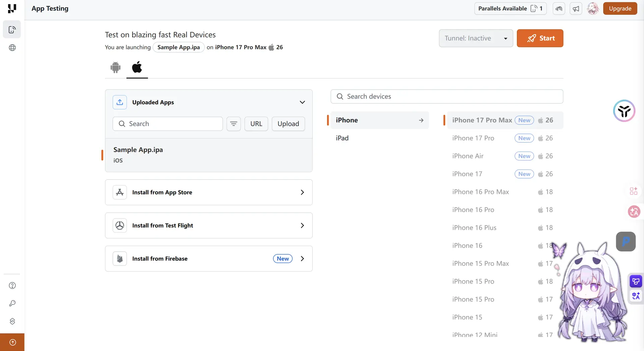The image size is (644, 351).
Task: Select the iPad device category
Action: tap(380, 138)
